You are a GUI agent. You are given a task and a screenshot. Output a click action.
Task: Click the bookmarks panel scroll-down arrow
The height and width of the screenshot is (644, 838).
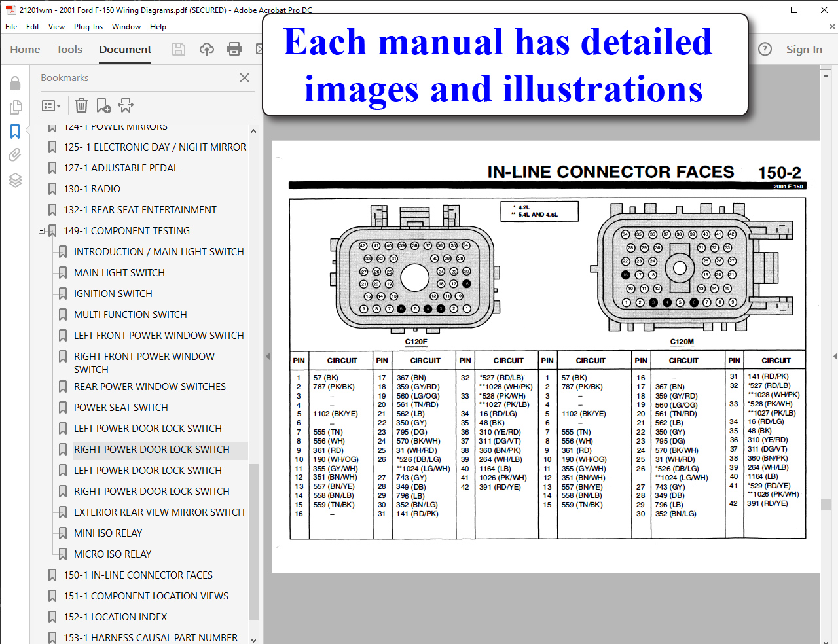253,639
